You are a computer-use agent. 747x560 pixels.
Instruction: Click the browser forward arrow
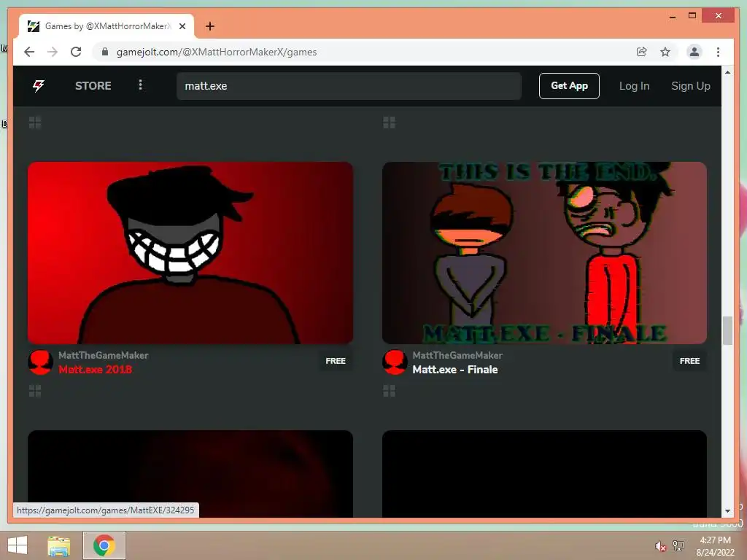[x=53, y=52]
